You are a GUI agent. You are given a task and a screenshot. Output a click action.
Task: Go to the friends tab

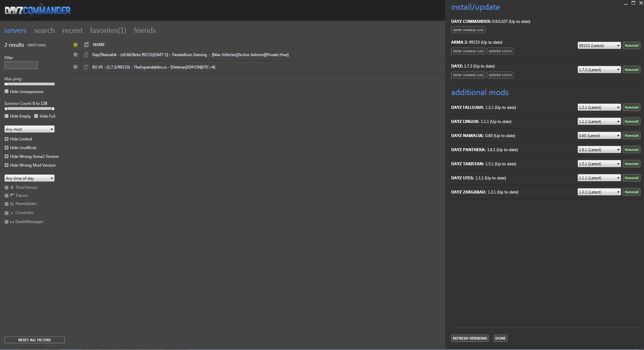coord(145,30)
